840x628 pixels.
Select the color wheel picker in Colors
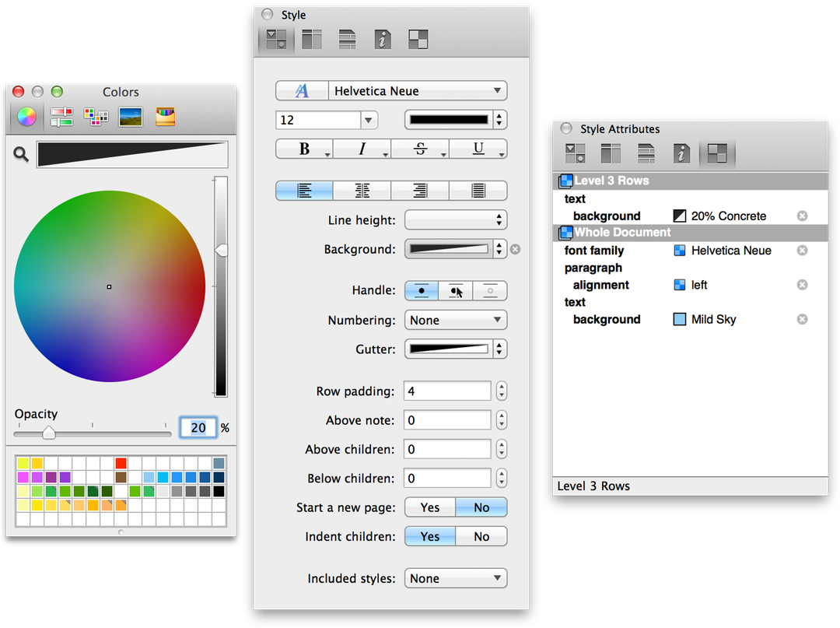26,116
